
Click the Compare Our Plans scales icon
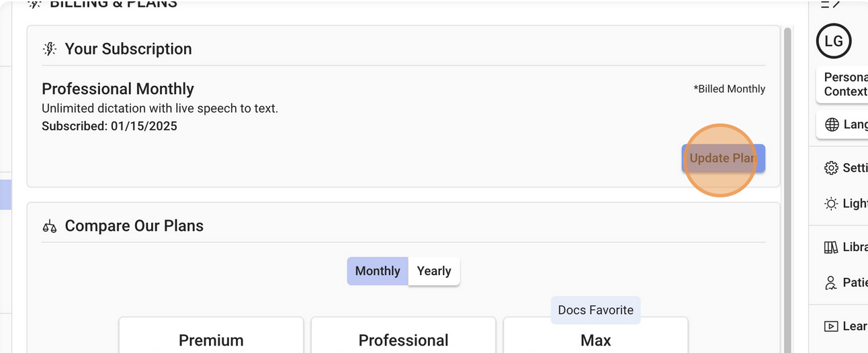click(x=50, y=226)
